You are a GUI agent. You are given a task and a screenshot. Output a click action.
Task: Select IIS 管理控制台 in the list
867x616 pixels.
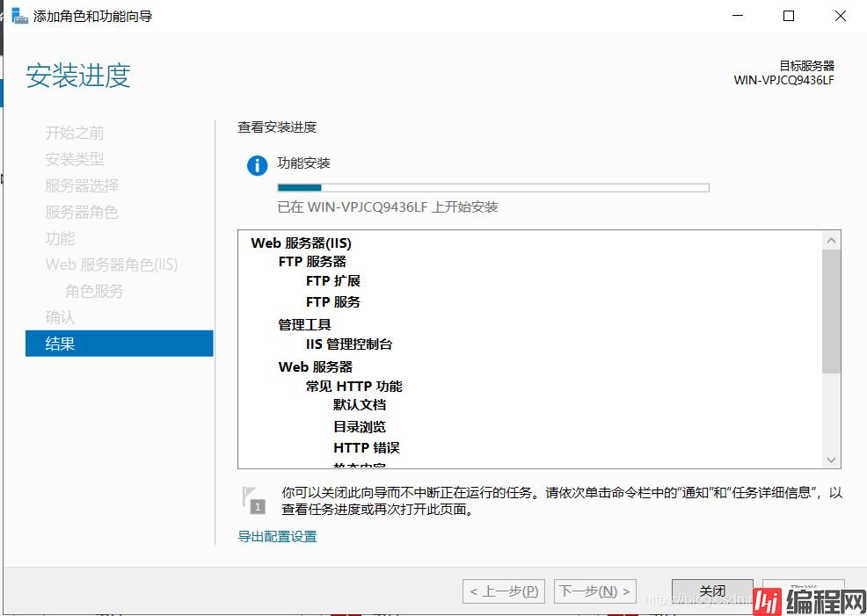pyautogui.click(x=349, y=344)
